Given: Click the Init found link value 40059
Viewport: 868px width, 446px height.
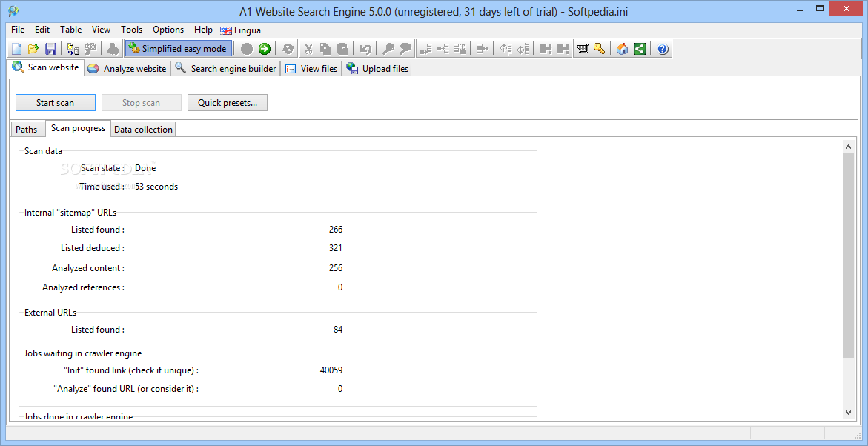Looking at the screenshot, I should [x=331, y=370].
